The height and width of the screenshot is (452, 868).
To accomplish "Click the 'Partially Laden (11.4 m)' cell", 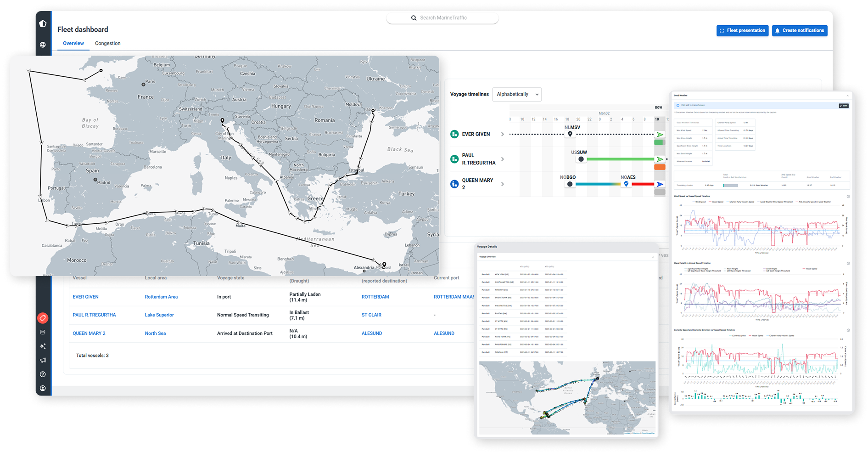I will [305, 297].
